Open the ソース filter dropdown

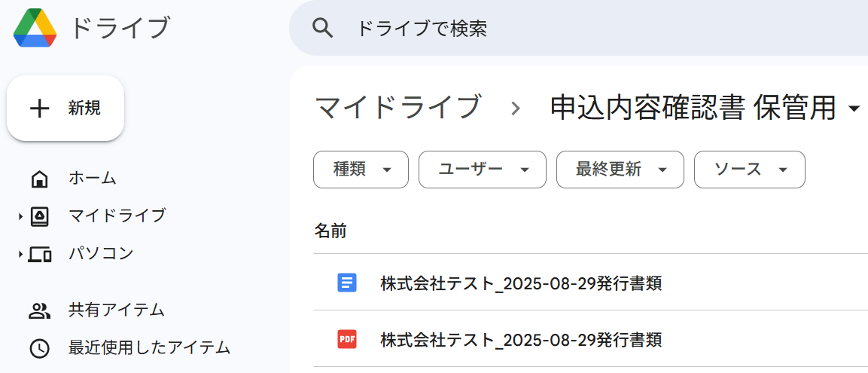pos(750,170)
